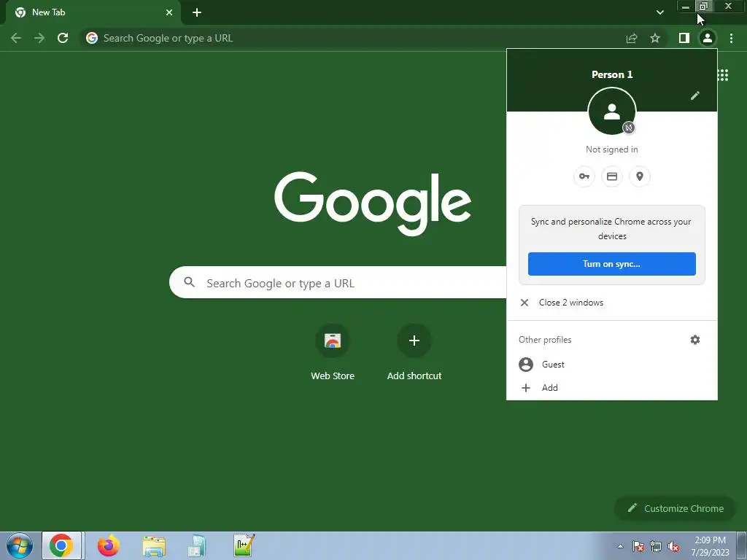Click the Other profiles heading

pyautogui.click(x=545, y=340)
